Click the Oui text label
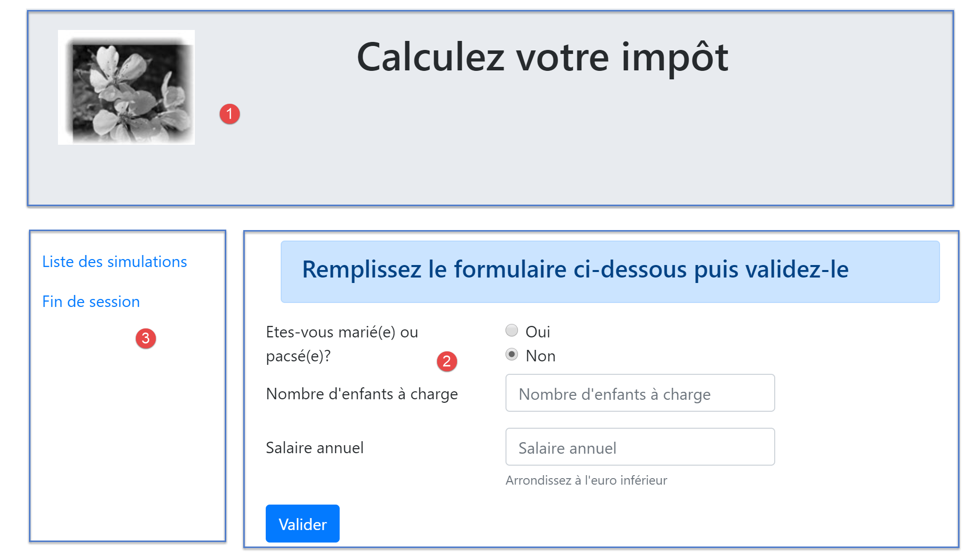 (x=537, y=331)
